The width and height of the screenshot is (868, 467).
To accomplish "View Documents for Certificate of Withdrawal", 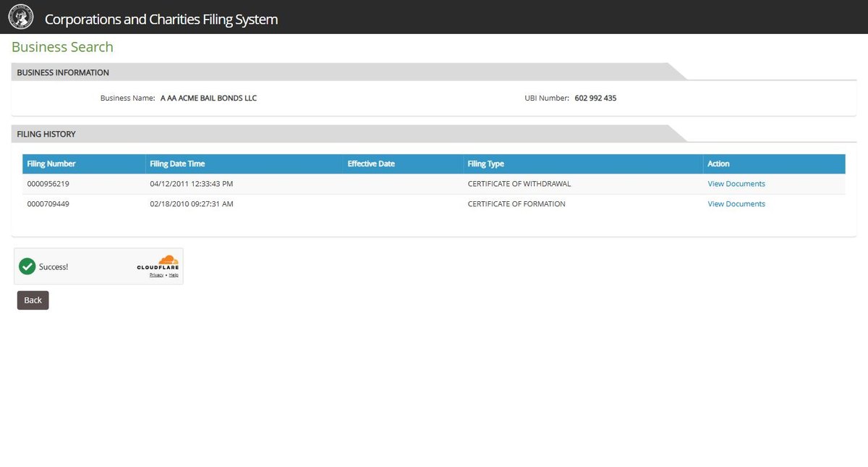I will point(736,184).
